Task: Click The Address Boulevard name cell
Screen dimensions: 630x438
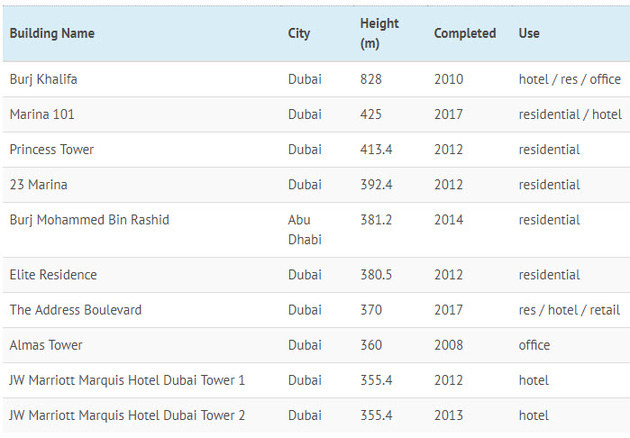Action: click(75, 309)
